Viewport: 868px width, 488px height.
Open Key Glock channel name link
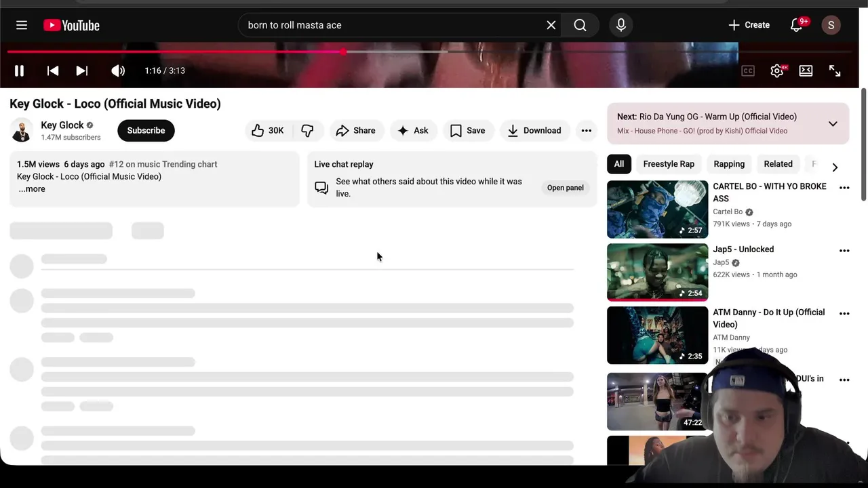click(x=62, y=125)
